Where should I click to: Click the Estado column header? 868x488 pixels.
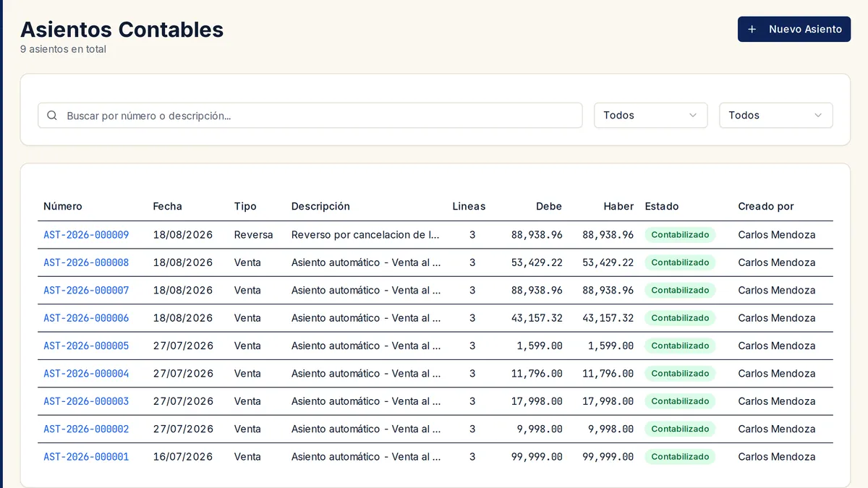point(662,207)
